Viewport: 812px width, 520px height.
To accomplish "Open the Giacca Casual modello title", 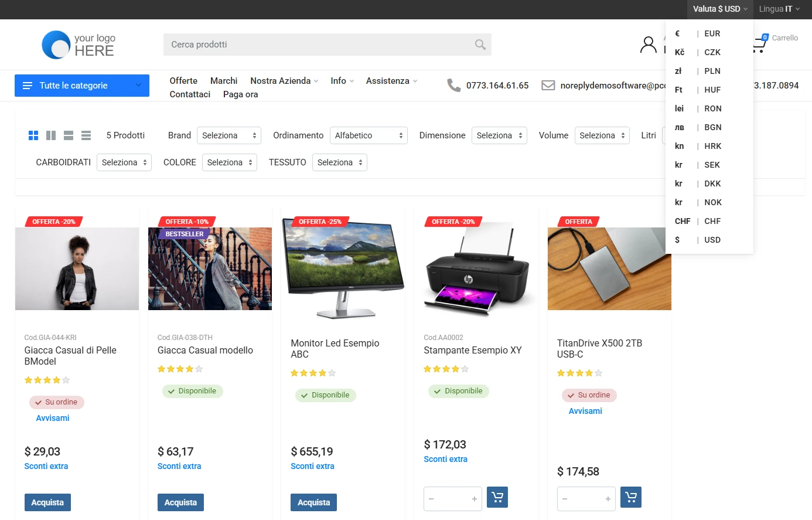I will click(x=205, y=350).
